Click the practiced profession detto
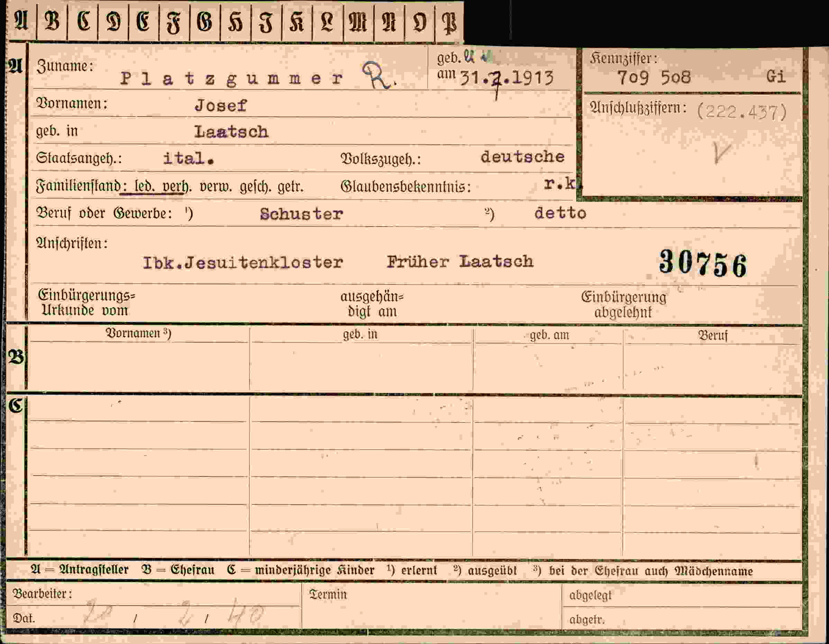Viewport: 829px width, 644px height. click(560, 213)
